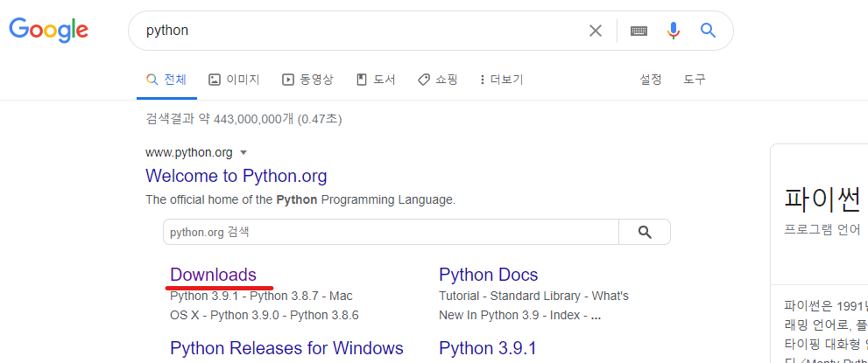Open Python Releases for Windows link

point(286,348)
